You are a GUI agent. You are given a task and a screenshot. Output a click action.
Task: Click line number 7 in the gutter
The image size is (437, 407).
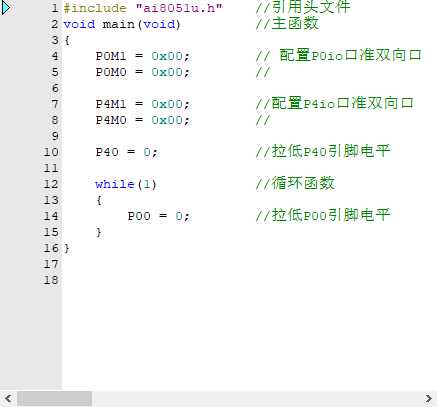(55, 104)
